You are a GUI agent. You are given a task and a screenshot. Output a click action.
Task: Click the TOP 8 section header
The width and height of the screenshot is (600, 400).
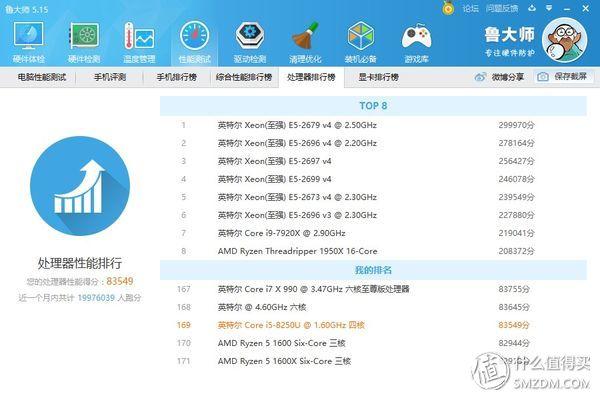point(373,106)
